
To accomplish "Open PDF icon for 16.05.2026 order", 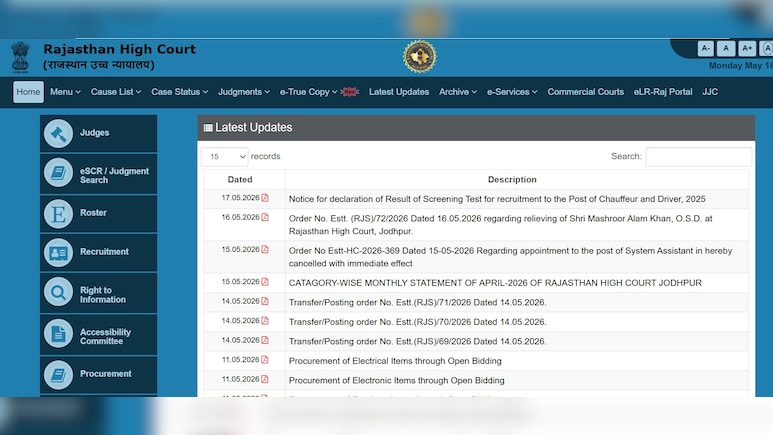I will [265, 217].
